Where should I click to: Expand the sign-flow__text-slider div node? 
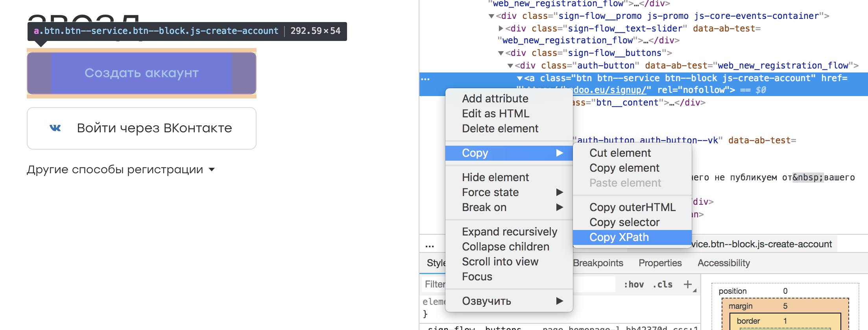pyautogui.click(x=501, y=28)
